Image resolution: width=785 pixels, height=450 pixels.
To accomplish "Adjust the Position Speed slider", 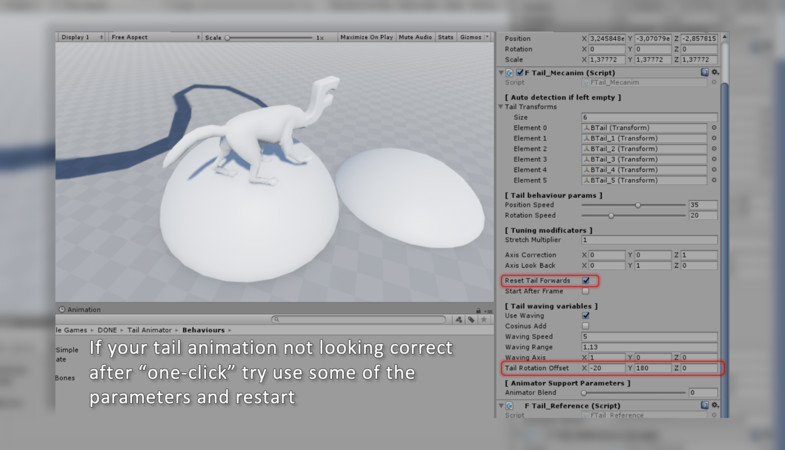I will click(x=633, y=205).
